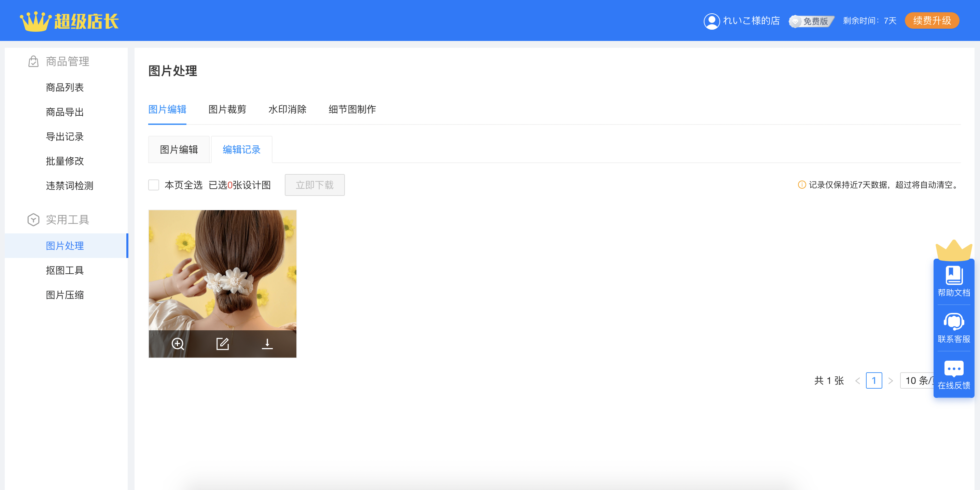Open 商品导出 in the sidebar
Viewport: 980px width, 490px height.
tap(65, 112)
